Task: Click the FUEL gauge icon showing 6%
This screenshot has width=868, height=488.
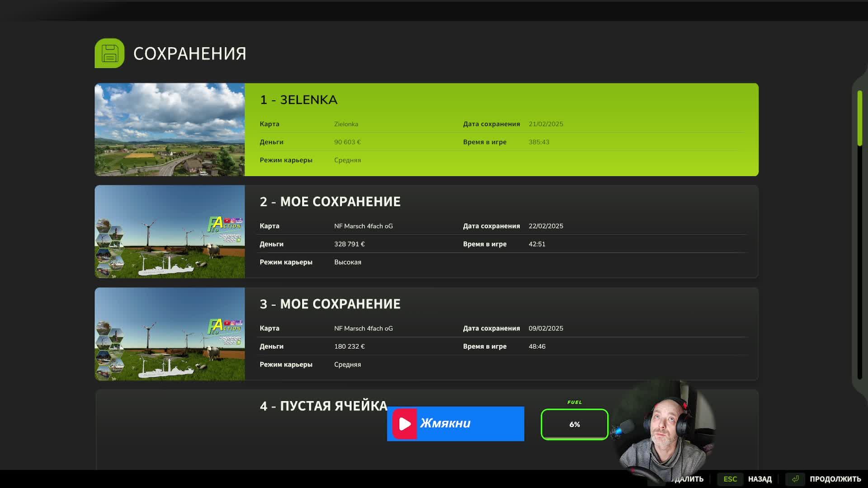Action: [574, 424]
